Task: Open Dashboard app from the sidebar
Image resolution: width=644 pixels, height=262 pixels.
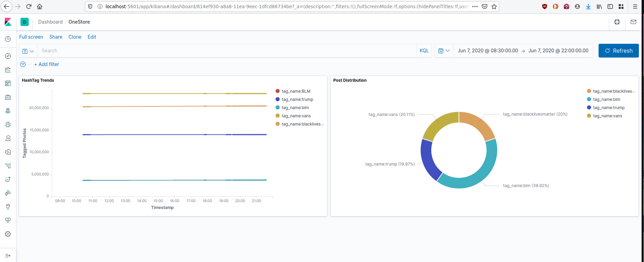Action: (x=8, y=83)
